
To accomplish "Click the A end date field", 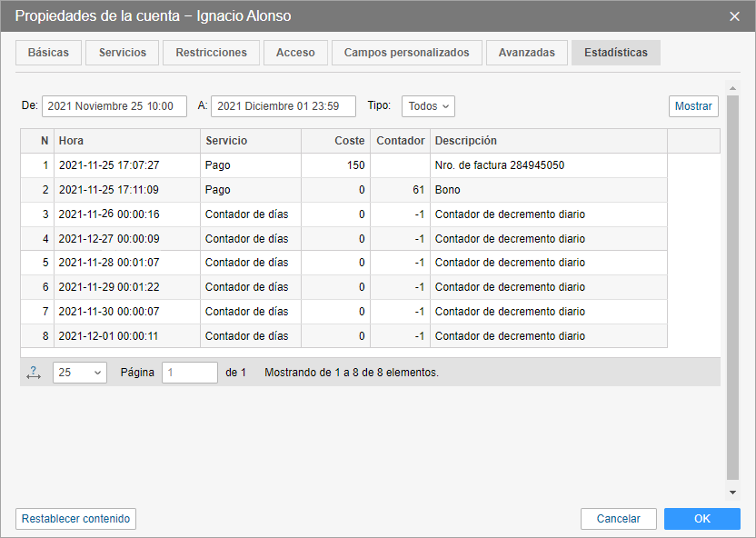I will coord(283,106).
